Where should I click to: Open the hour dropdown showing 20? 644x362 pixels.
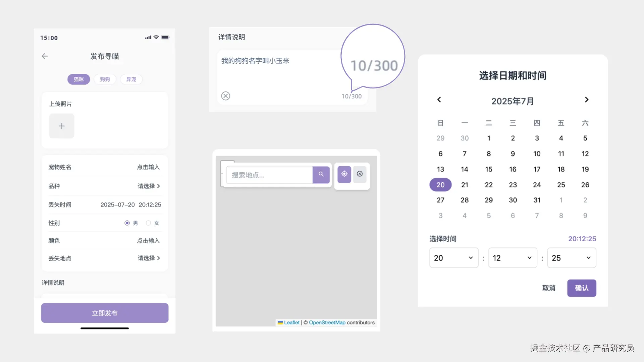453,258
